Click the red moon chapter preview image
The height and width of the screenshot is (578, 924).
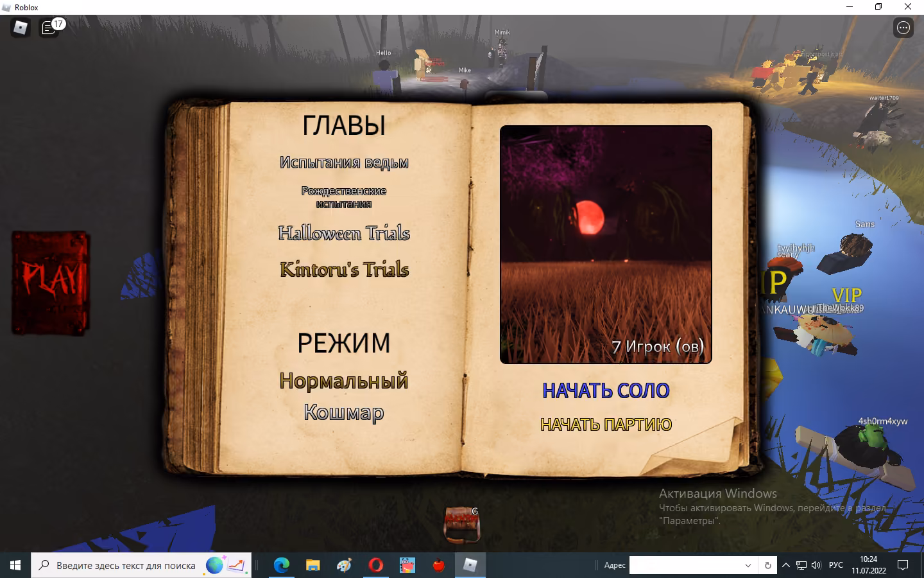tap(606, 244)
